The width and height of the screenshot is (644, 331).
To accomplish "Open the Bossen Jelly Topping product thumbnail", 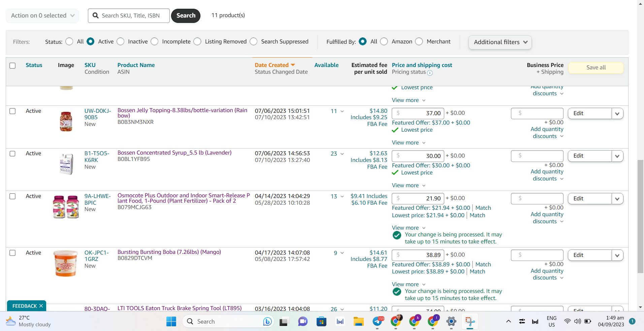I will [x=66, y=121].
